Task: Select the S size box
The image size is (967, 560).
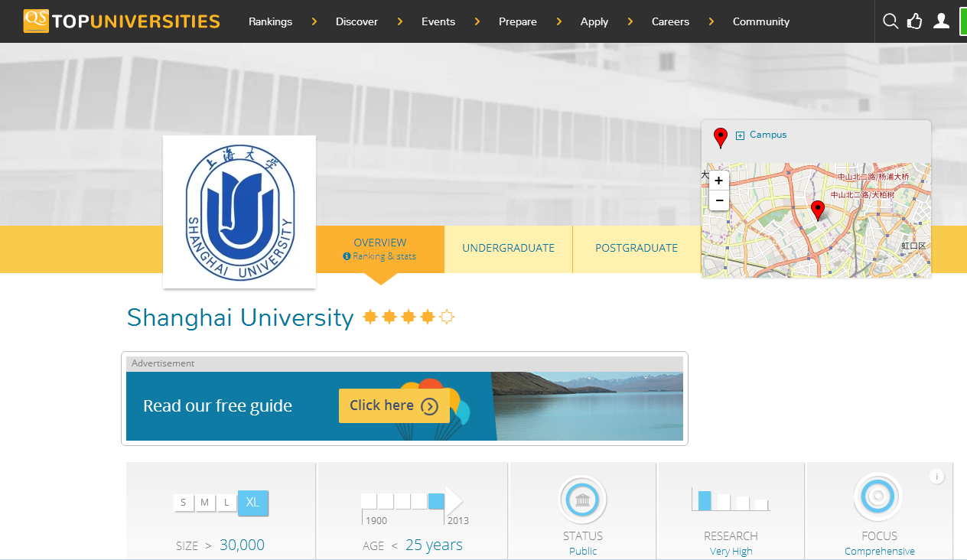Action: pos(184,503)
